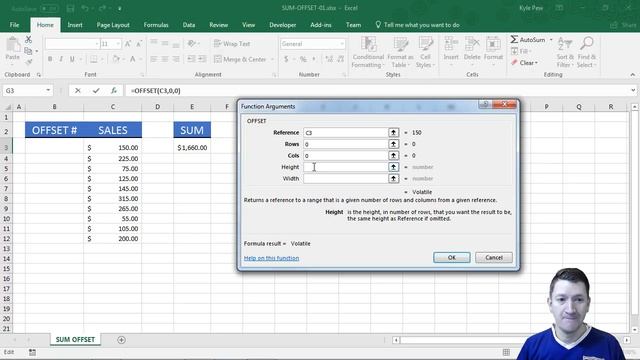Add a new sheet with plus icon
This screenshot has width=640, height=360.
(x=121, y=340)
